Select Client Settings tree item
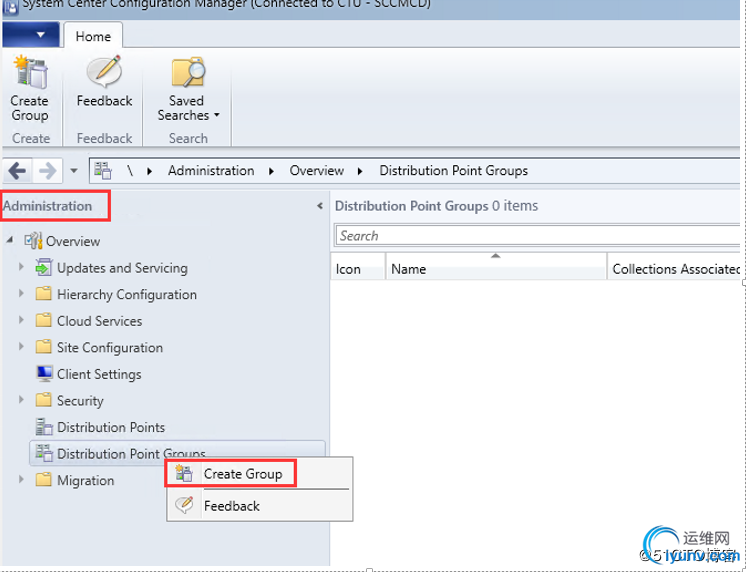 99,375
